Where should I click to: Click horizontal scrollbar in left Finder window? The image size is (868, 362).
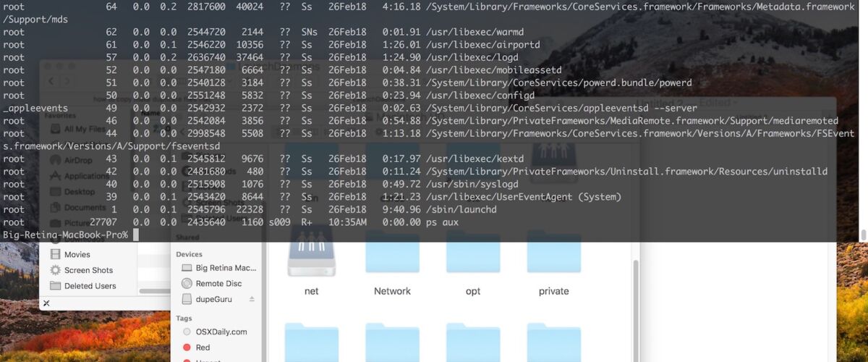[154, 291]
